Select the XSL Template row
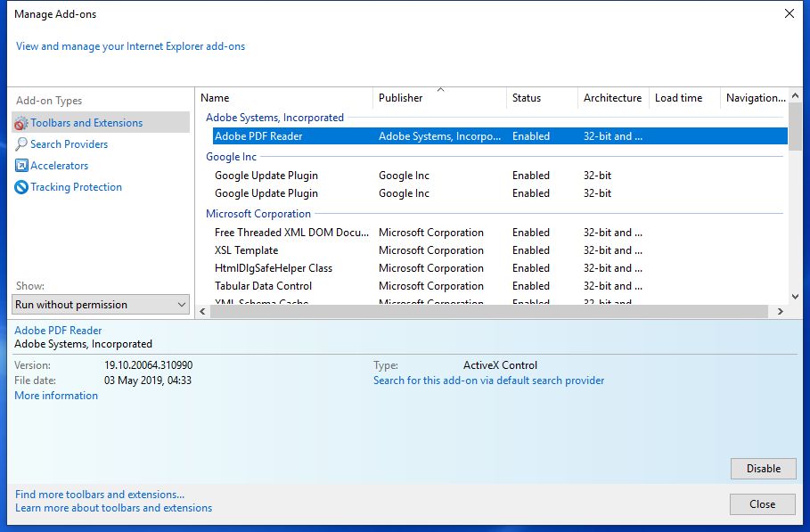The image size is (810, 532). pos(500,250)
